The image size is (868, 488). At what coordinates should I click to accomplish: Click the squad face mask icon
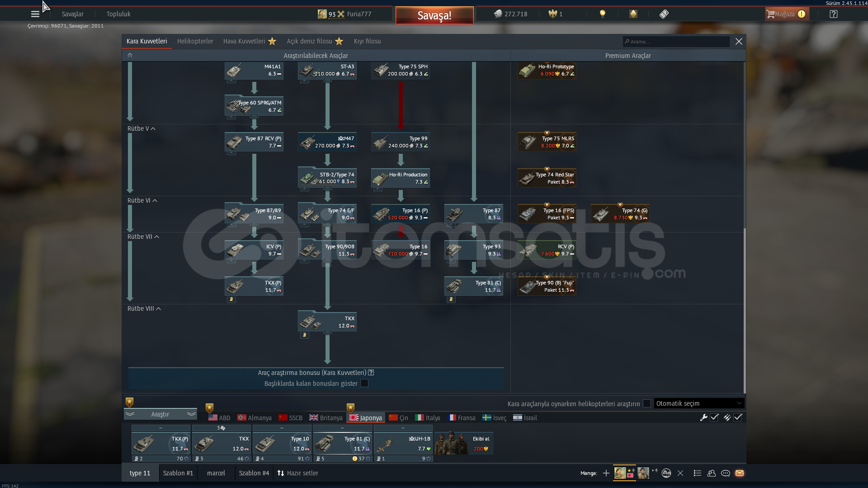tap(666, 473)
